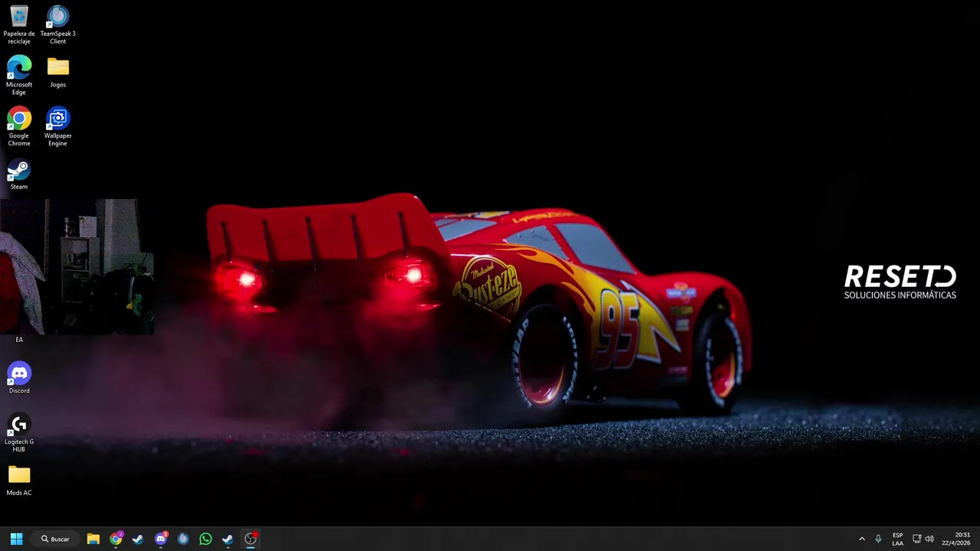Select the EA desktop shortcut label
The height and width of the screenshot is (551, 980).
pyautogui.click(x=19, y=339)
